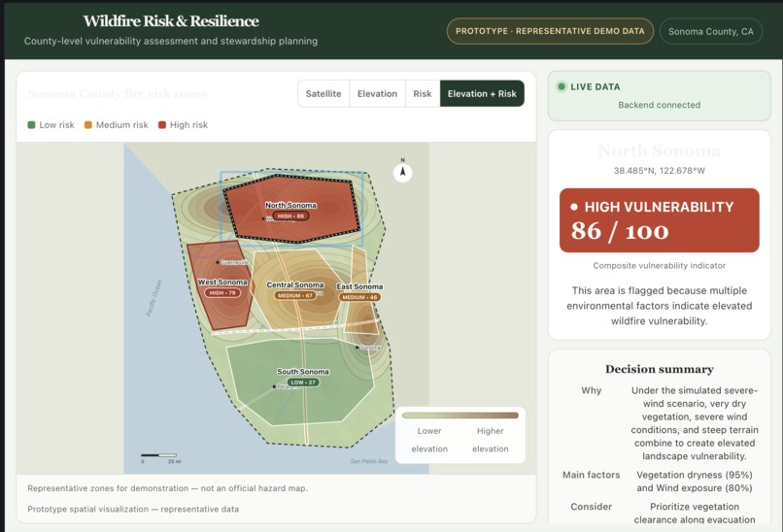
Task: Click the MEDIUM 67 badge on map
Action: coord(295,295)
